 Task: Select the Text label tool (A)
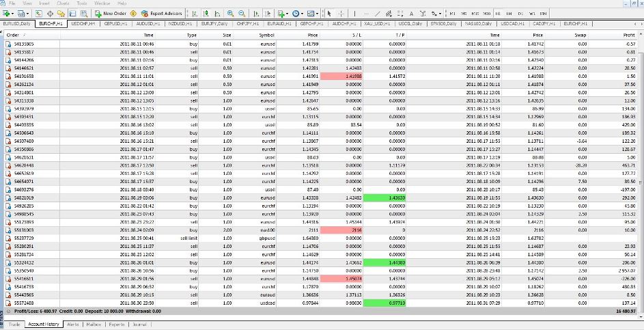(411, 13)
